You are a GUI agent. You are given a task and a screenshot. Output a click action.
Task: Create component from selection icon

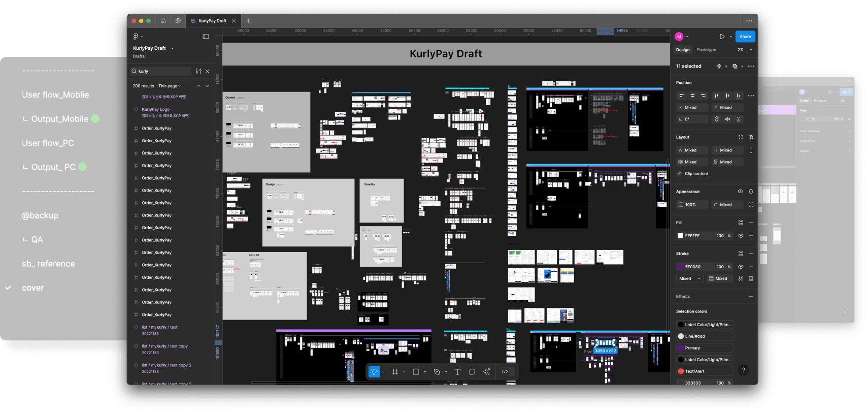coord(719,66)
